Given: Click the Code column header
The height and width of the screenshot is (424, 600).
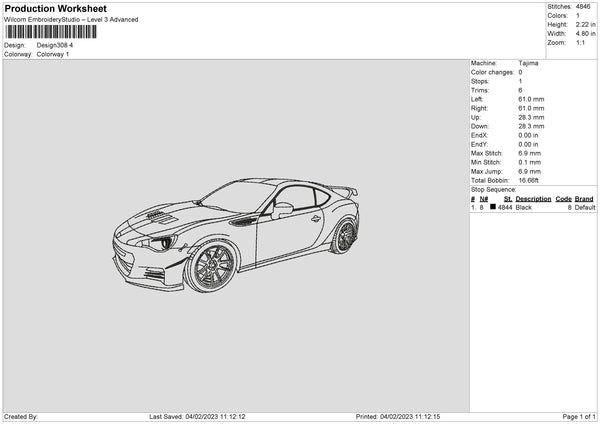Looking at the screenshot, I should 563,198.
